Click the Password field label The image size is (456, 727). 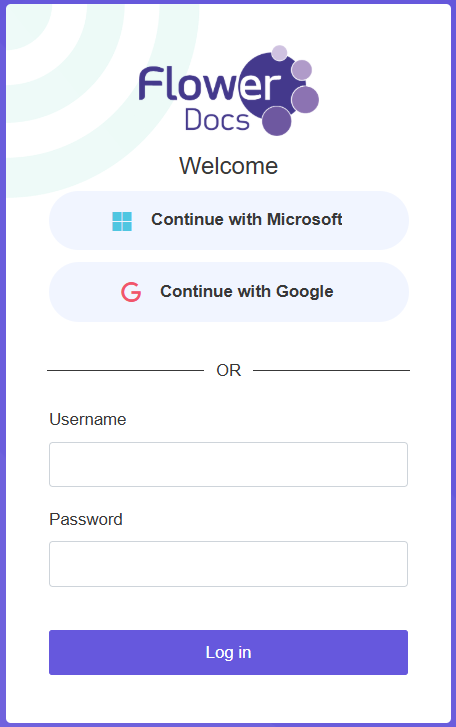coord(86,519)
